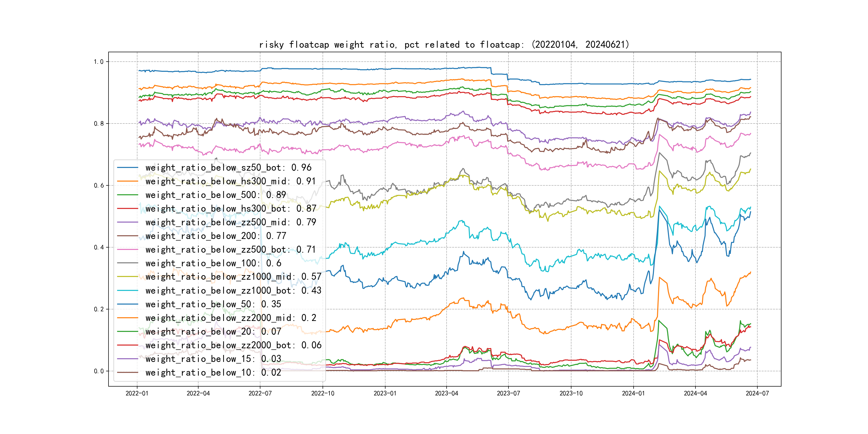Click legend entry weight_ratio_below_zz2000_mid

coord(230,318)
